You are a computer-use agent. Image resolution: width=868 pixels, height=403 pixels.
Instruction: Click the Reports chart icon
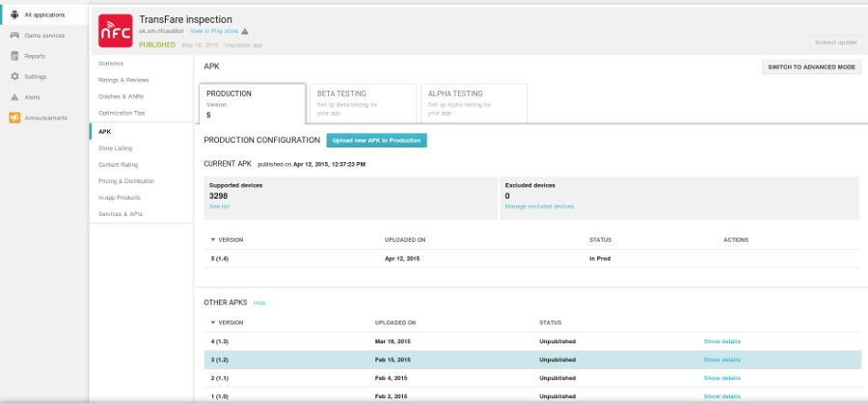point(14,56)
